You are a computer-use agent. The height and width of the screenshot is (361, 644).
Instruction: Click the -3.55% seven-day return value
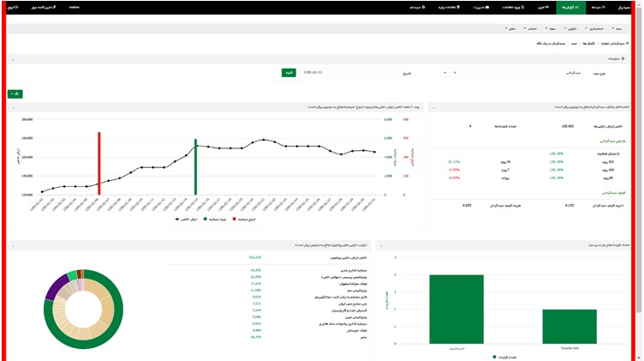click(x=454, y=170)
